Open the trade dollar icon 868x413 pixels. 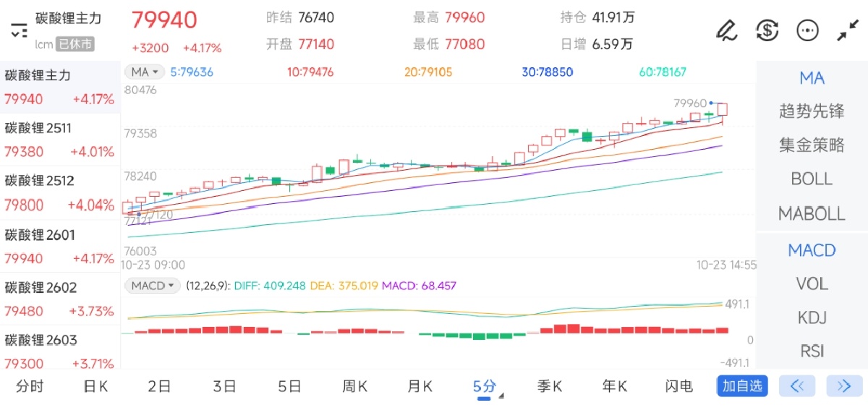[x=767, y=30]
